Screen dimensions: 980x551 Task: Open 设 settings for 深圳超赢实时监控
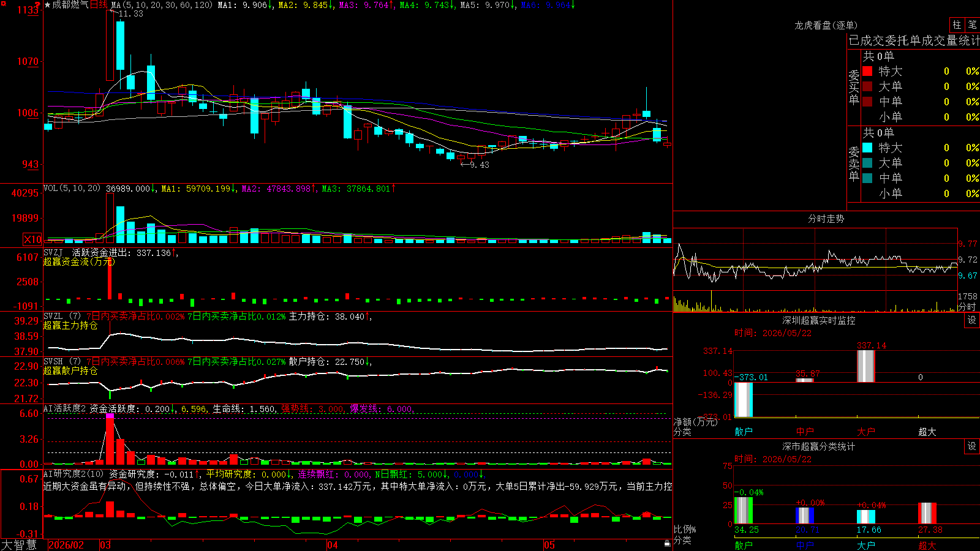972,320
